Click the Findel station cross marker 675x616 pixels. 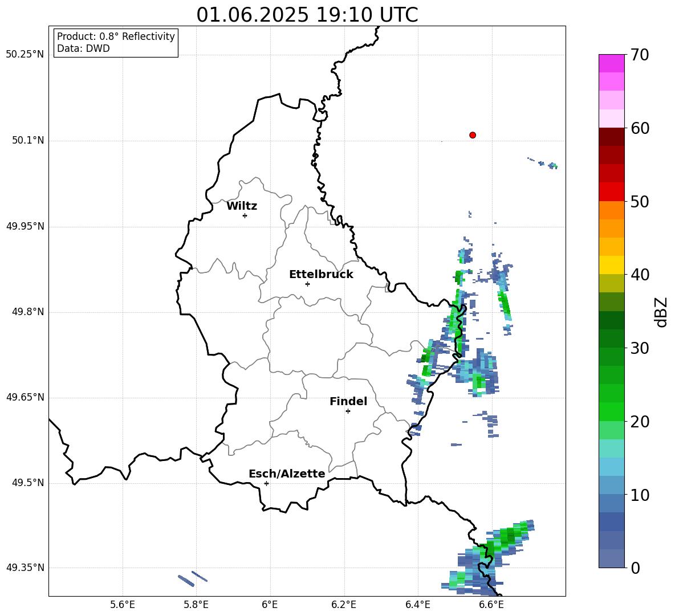point(348,411)
